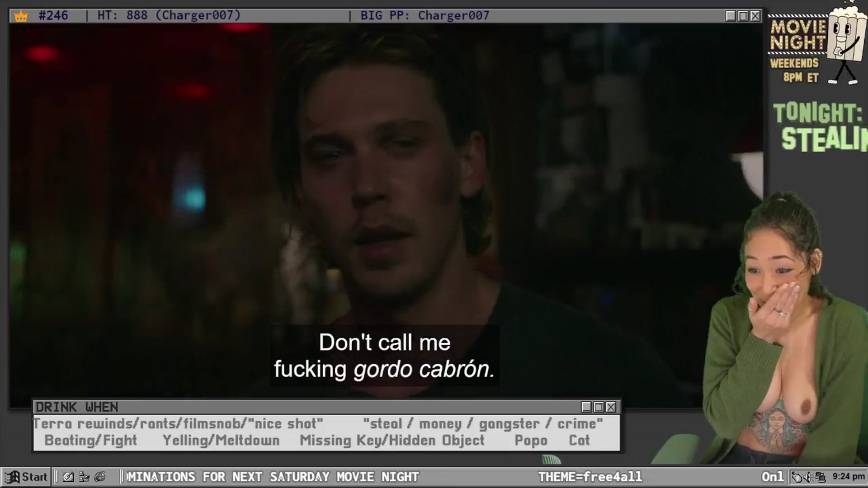Click the "steal / money / gangster / crime" rule
The image size is (868, 488).
pyautogui.click(x=483, y=424)
